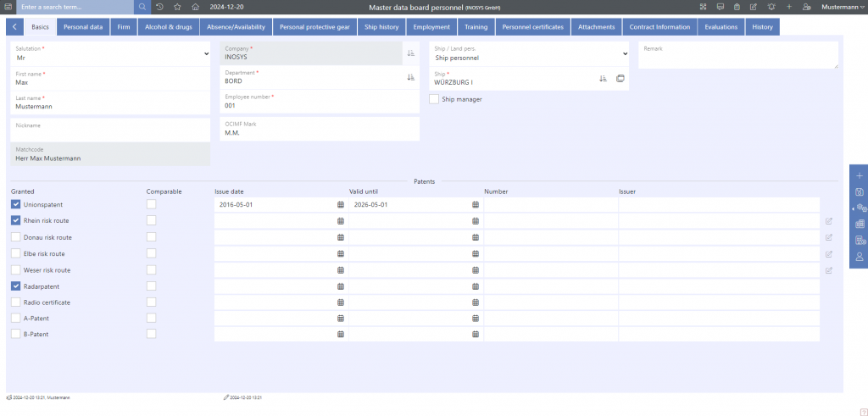Uncheck the Unionspatent granted checkbox
Viewport: 868px width, 416px height.
16,205
